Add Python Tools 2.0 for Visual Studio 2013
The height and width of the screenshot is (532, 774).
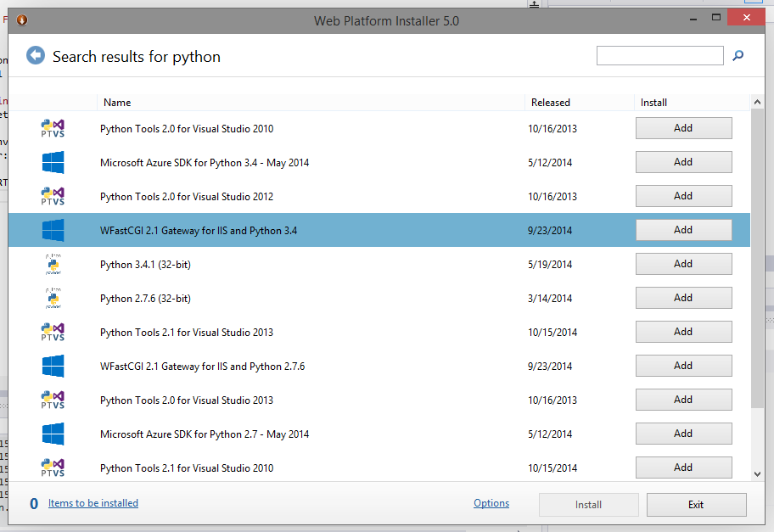(684, 400)
